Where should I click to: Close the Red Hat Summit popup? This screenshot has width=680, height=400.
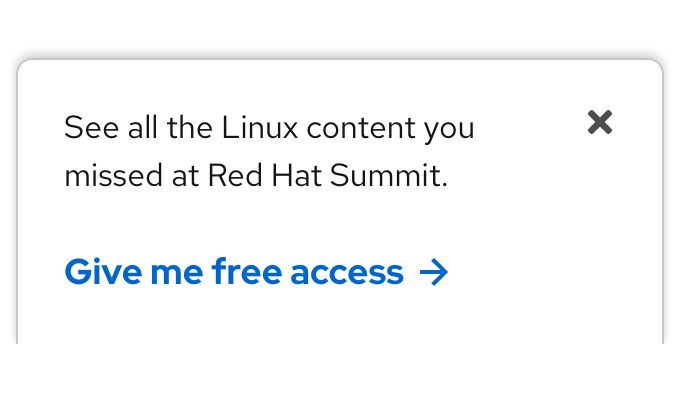click(600, 122)
